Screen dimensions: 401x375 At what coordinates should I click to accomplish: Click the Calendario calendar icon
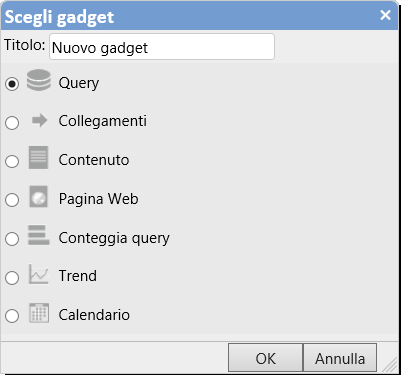pos(39,313)
